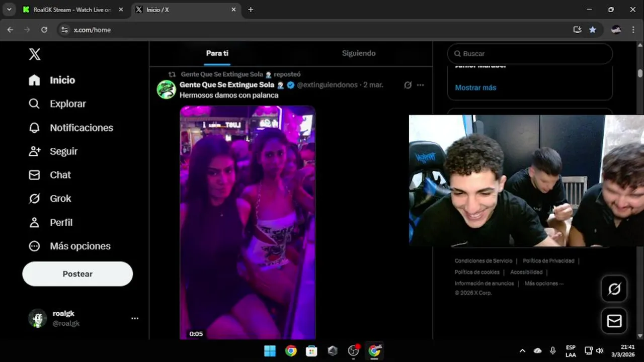Open Más opciones in sidebar
Image resolution: width=644 pixels, height=362 pixels.
click(x=69, y=246)
